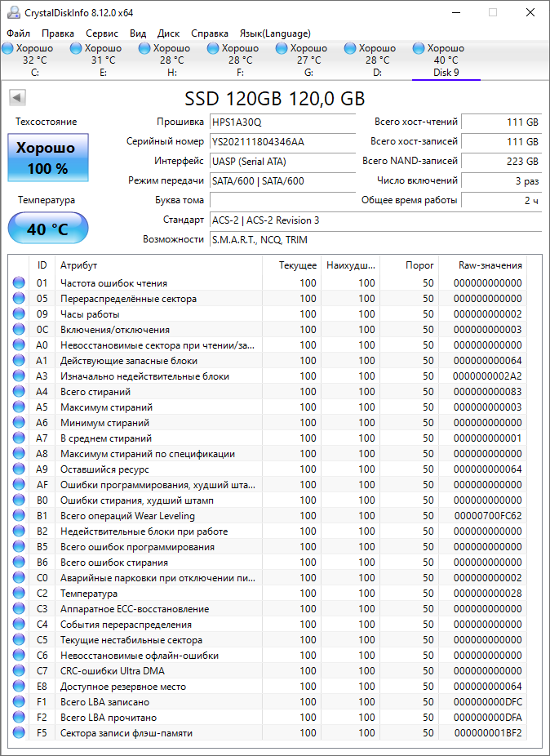Screen dimensions: 550x756
Task: Click the status orb for attribute F5
Action: [19, 733]
